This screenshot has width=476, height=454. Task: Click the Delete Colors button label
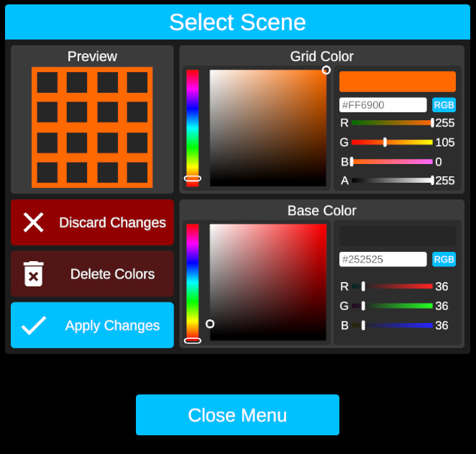112,274
